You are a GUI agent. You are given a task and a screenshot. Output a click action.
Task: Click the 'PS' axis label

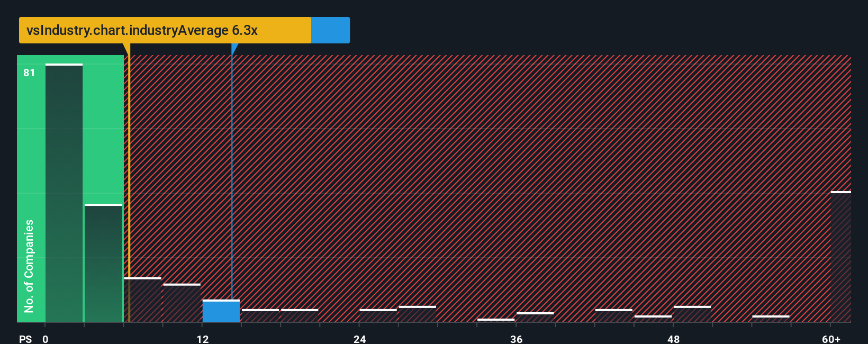25,339
